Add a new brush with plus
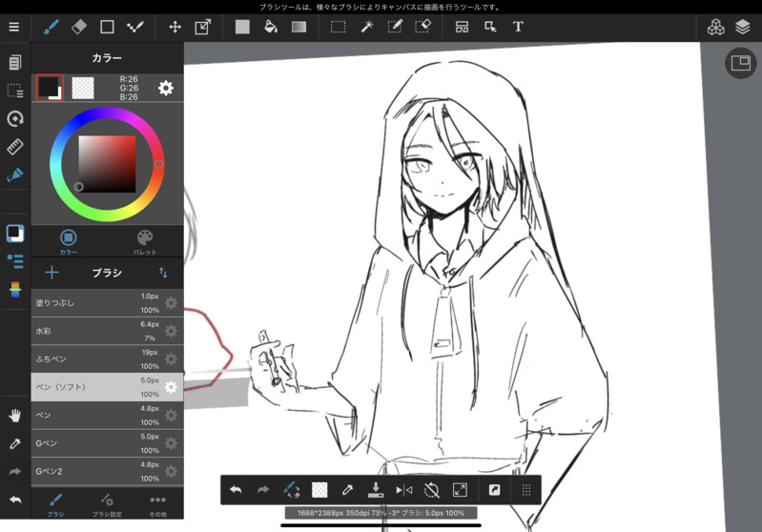Screen dimensions: 762x532 pos(51,273)
